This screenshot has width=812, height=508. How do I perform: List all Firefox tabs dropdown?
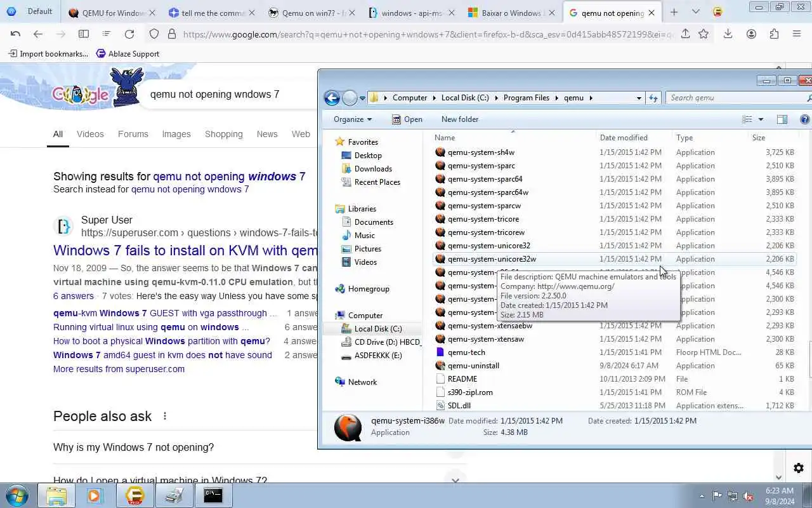tap(696, 12)
